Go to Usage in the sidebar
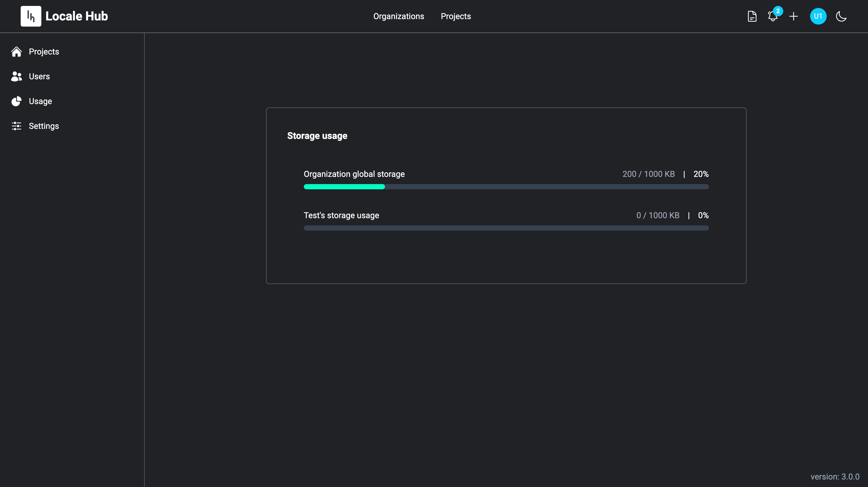 (40, 101)
